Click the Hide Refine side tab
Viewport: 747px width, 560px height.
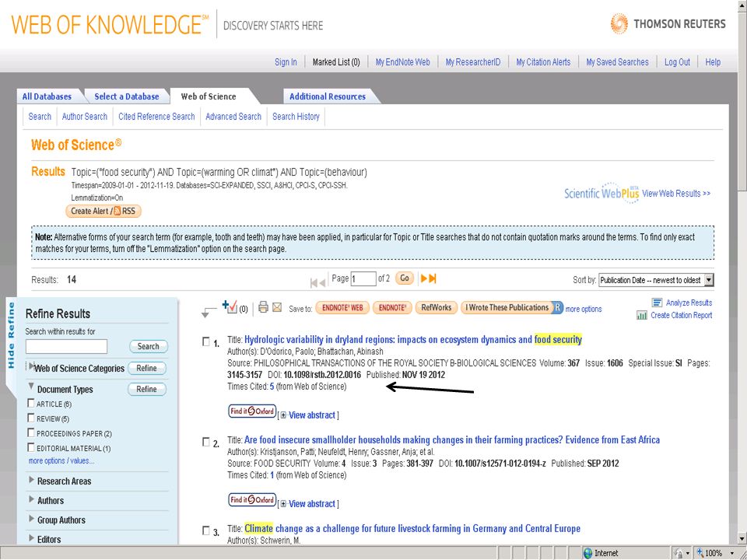(x=12, y=335)
